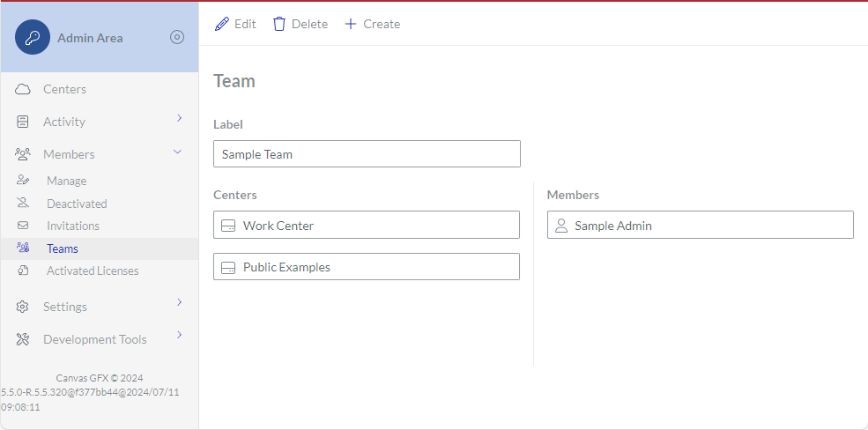868x430 pixels.
Task: Click the Sample Team label field
Action: click(367, 154)
